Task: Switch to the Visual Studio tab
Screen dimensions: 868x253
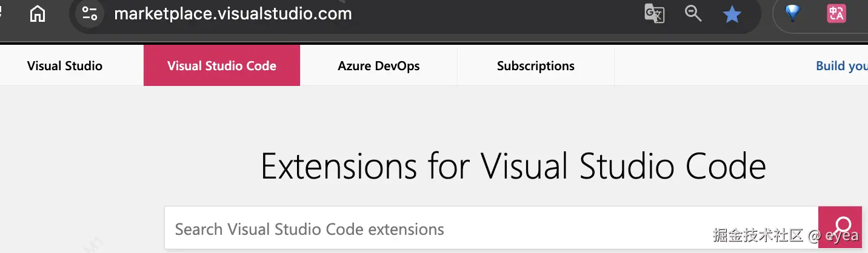Action: pyautogui.click(x=65, y=66)
